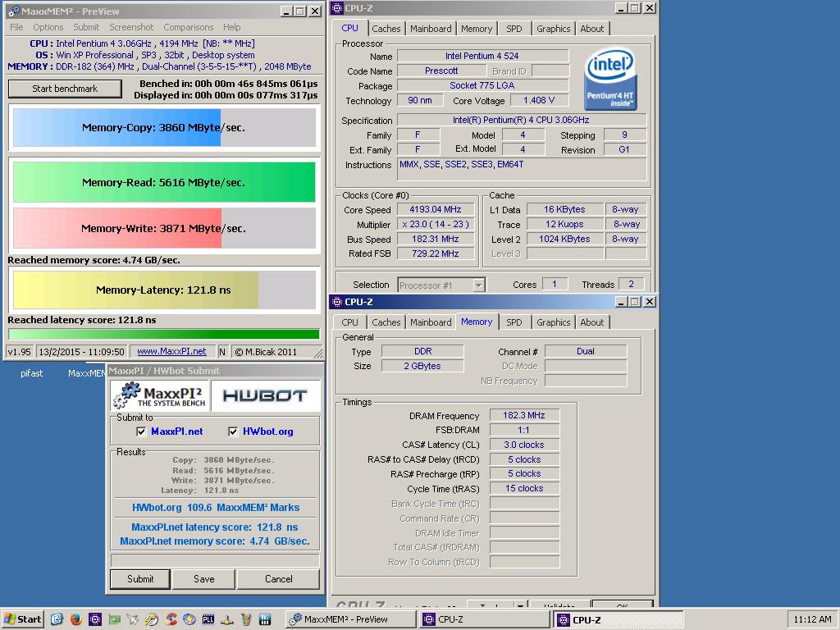Click the empty field above Submit button
Screen dimensions: 840x630
(215, 560)
